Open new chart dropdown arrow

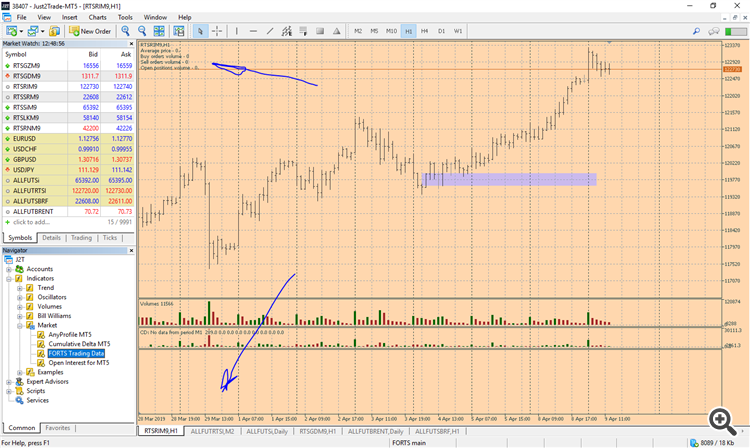(21, 32)
